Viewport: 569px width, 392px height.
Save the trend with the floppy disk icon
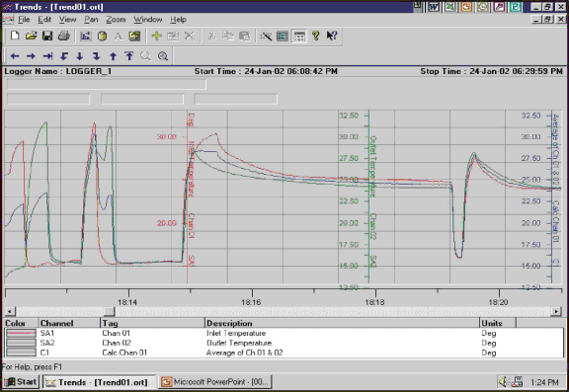(47, 36)
